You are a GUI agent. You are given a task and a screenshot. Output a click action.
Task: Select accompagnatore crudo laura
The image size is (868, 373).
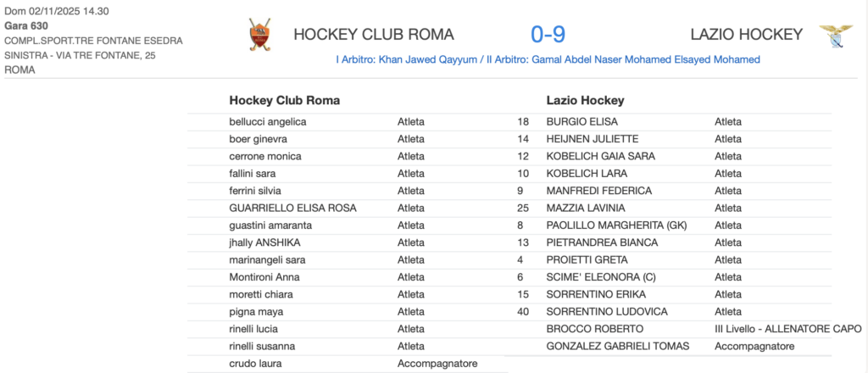pyautogui.click(x=347, y=365)
